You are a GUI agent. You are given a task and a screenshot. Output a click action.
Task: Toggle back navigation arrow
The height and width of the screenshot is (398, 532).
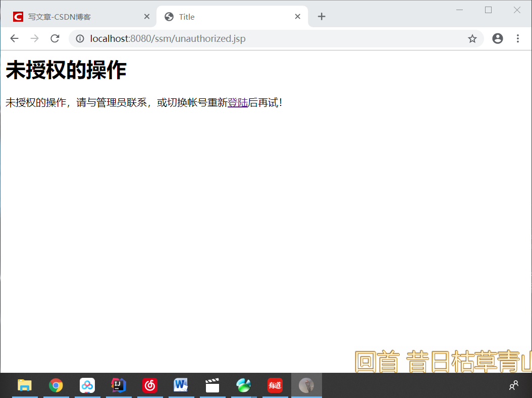tap(14, 38)
